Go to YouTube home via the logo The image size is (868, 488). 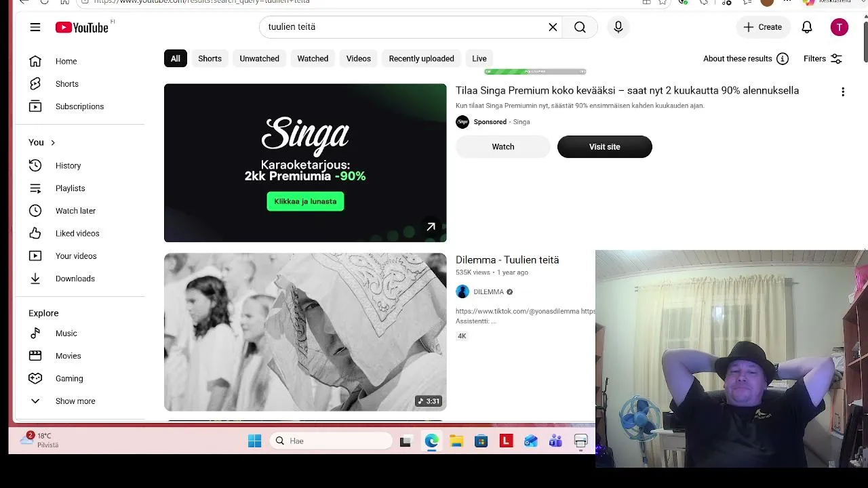[82, 27]
